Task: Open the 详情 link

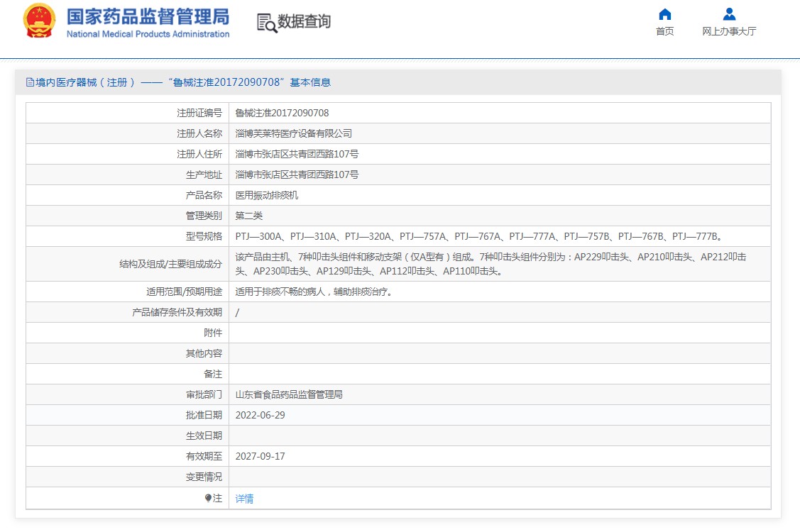Action: click(x=244, y=499)
